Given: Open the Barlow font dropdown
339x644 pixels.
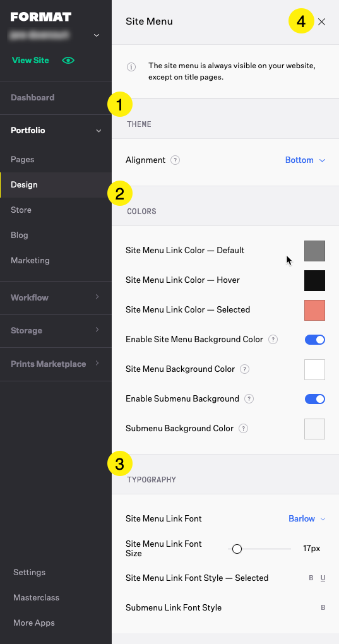Looking at the screenshot, I should [x=307, y=519].
